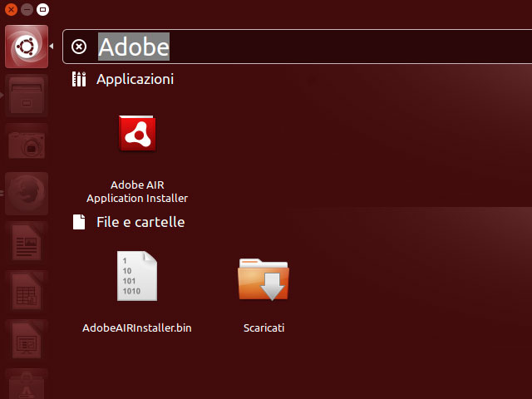Open the Files launcher icon

pyautogui.click(x=27, y=96)
